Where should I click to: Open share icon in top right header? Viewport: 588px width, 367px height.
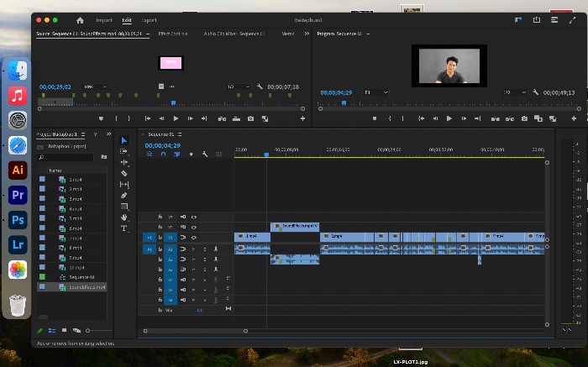click(537, 20)
